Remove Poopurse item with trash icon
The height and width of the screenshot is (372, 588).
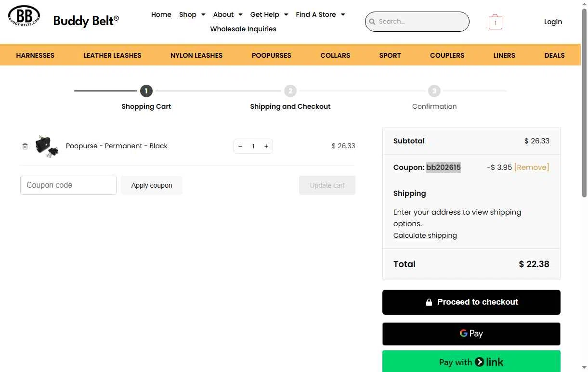click(x=25, y=146)
